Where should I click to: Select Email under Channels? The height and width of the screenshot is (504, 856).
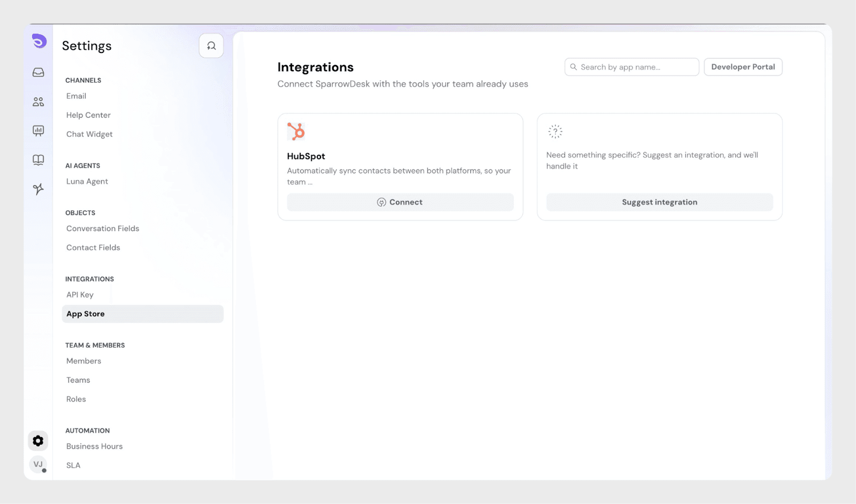coord(76,96)
